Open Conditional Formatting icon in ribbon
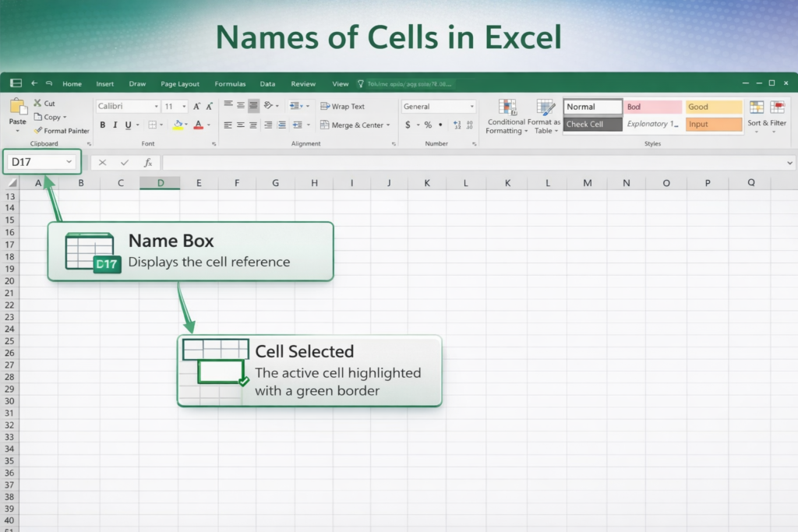 point(507,107)
